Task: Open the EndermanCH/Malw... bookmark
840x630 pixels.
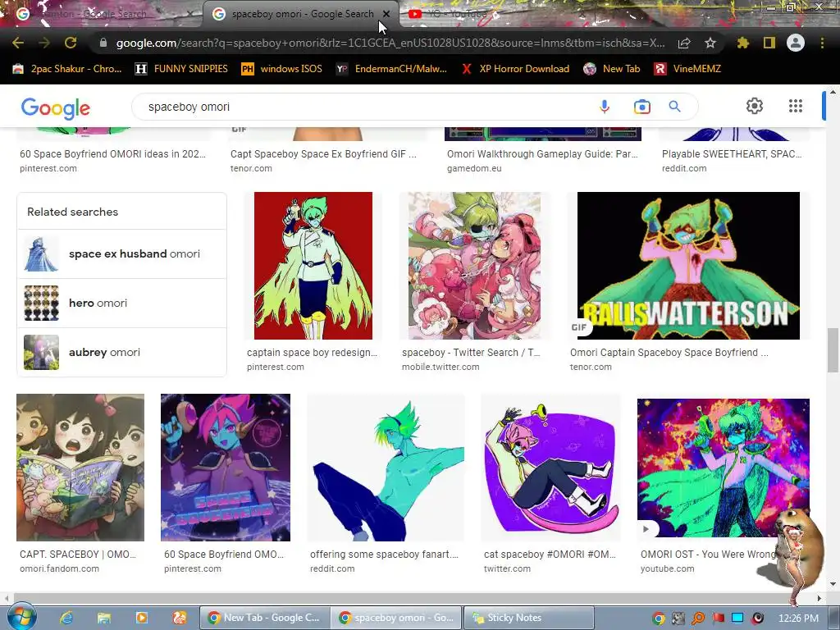Action: tap(391, 69)
